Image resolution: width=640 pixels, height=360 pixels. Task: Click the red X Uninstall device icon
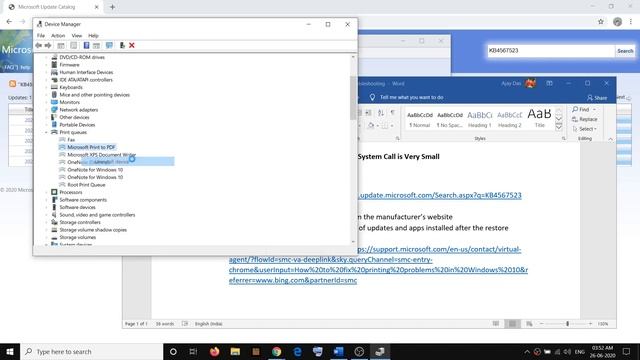(x=132, y=45)
